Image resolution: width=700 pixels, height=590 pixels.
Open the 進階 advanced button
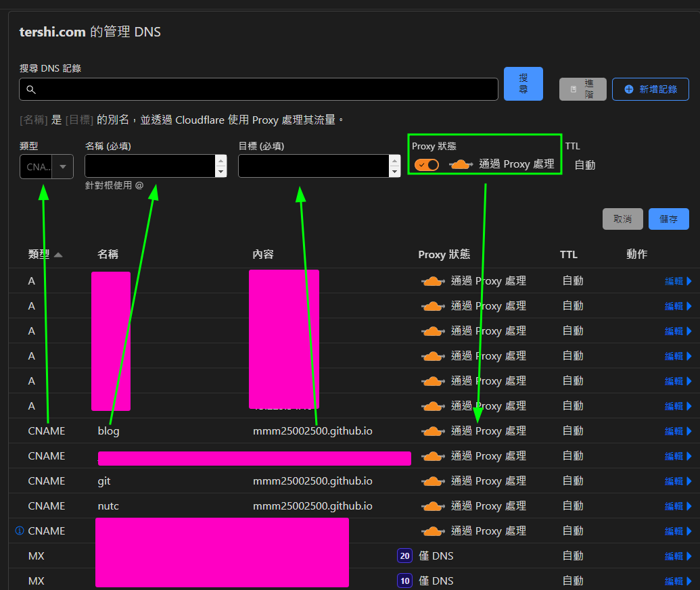(582, 89)
